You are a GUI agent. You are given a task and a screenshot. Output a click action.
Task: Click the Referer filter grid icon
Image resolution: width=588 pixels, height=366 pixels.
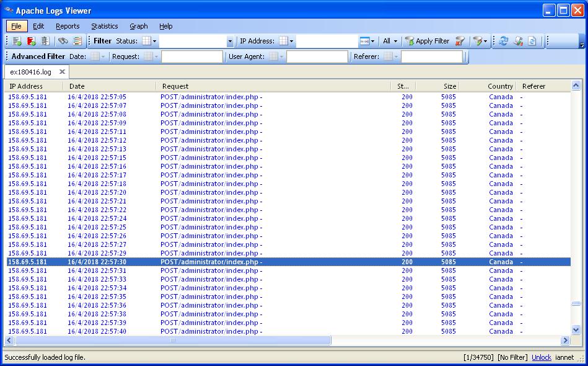pos(391,56)
